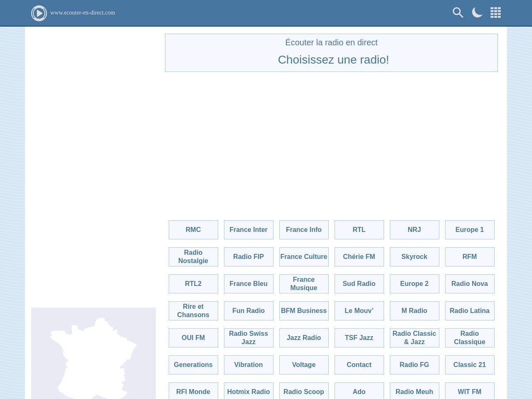The width and height of the screenshot is (532, 399).
Task: Open Chérie FM
Action: [359, 257]
